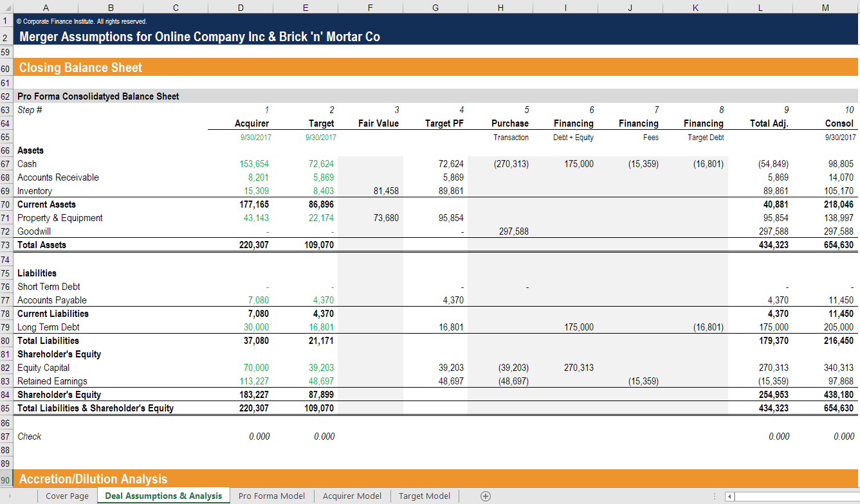Click the Deal Assumptions & Analysis tab
This screenshot has width=860, height=504.
[x=163, y=496]
